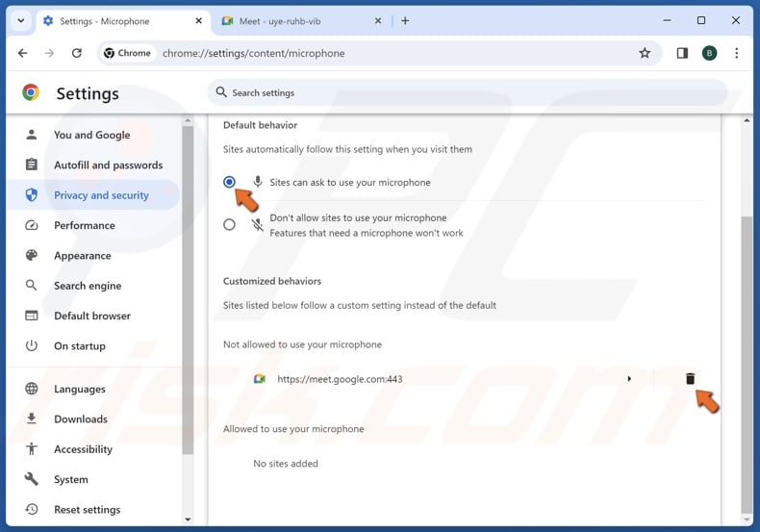Image resolution: width=760 pixels, height=532 pixels.
Task: Open System settings section
Action: click(93, 479)
